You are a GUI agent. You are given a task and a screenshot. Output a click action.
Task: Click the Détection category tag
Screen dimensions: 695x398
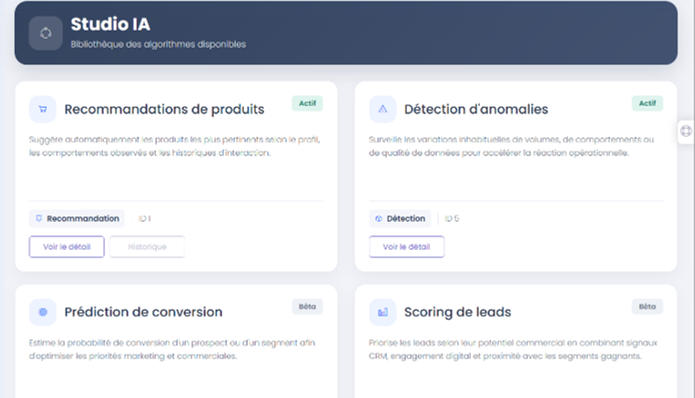tap(400, 219)
